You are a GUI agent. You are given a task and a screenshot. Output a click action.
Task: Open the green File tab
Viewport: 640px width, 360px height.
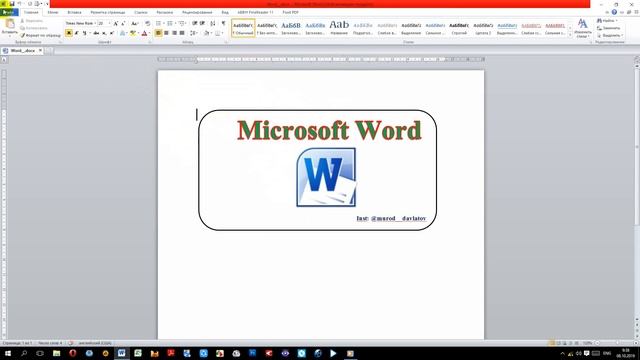(9, 12)
